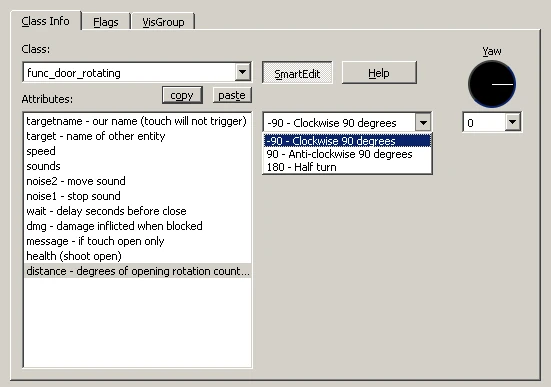Select 'noise2 - move sound' attribute

137,181
